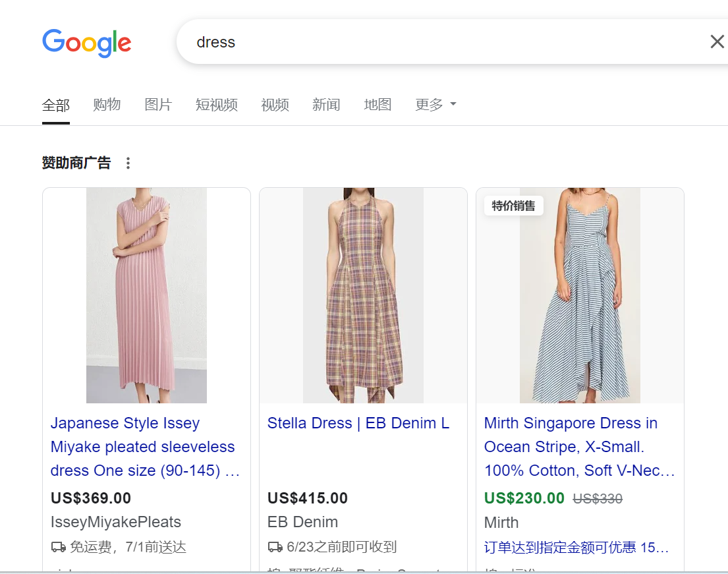Click the 免运费，7/1前送达 shipping text
The width and height of the screenshot is (728, 574).
click(x=128, y=547)
